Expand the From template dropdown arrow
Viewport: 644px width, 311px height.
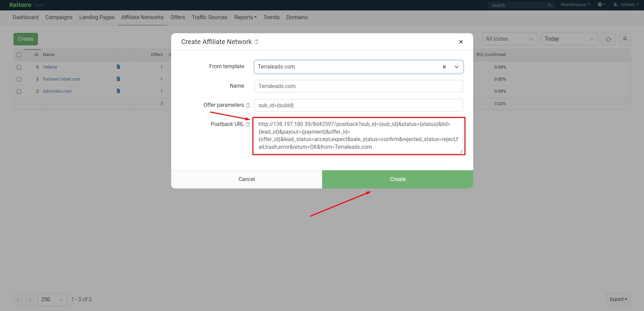(x=456, y=67)
